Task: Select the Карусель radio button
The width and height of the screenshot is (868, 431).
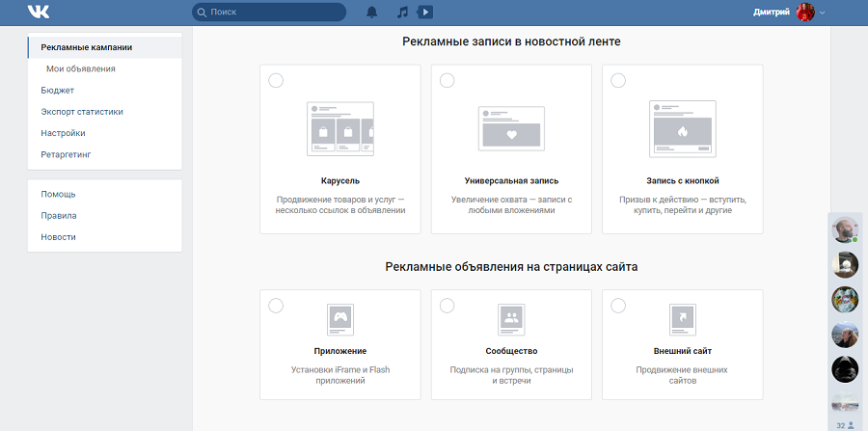Action: point(276,80)
